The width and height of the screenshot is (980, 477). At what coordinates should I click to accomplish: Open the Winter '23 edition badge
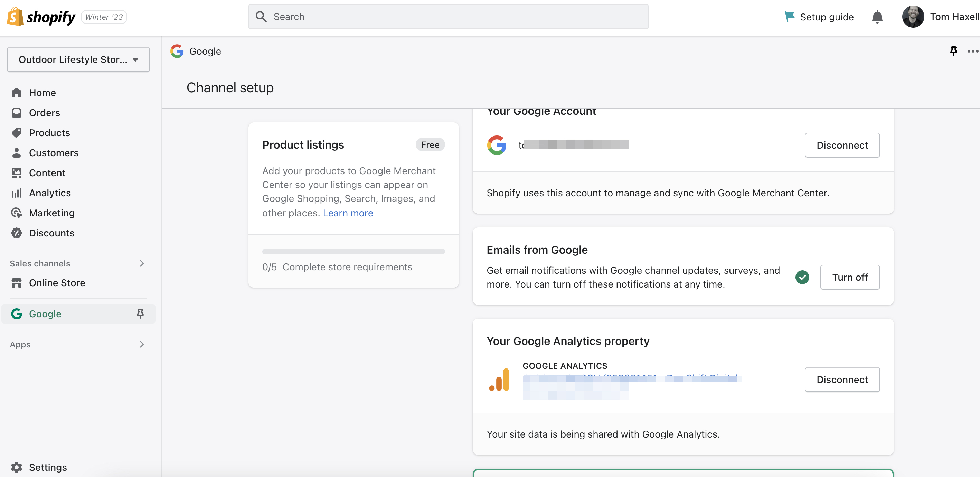pos(104,17)
